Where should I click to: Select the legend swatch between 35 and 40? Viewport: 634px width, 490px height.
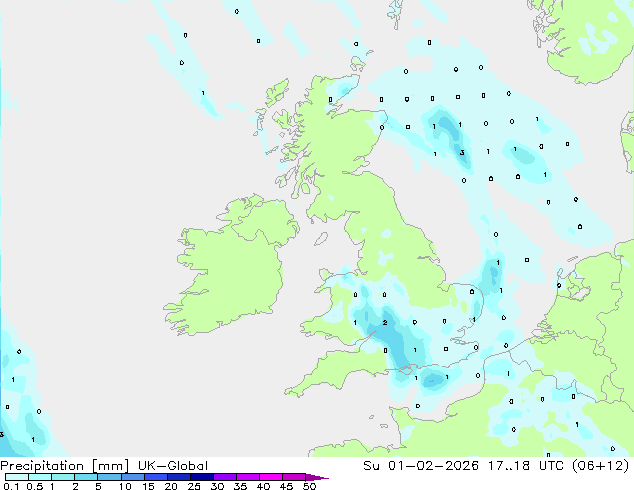point(247,477)
